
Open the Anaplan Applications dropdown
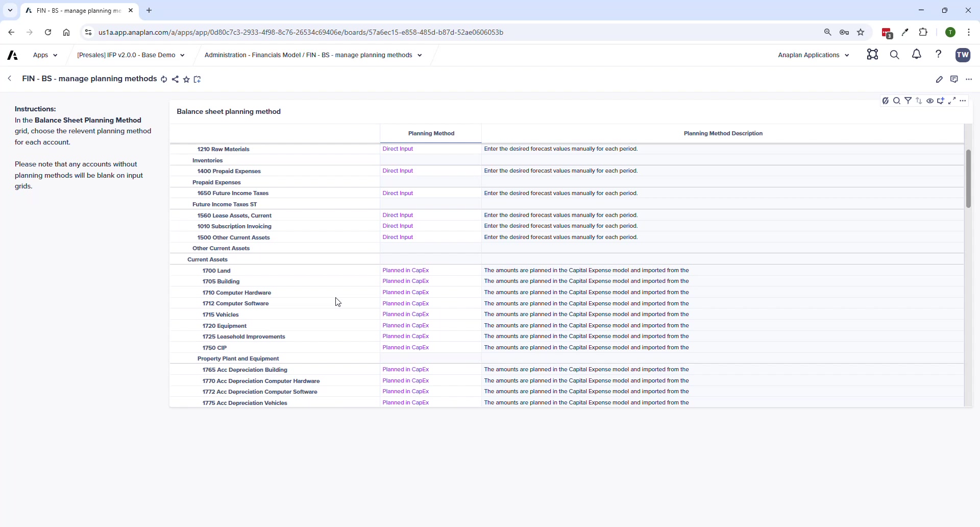tap(814, 55)
